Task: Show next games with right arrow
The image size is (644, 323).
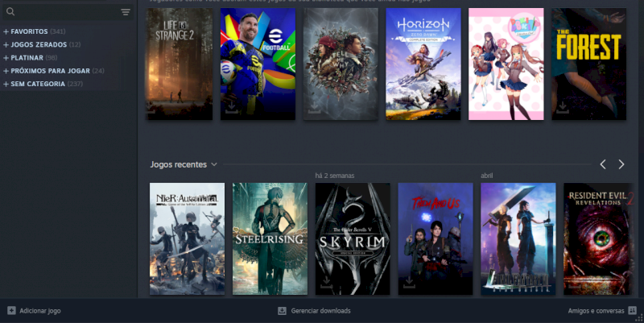Action: [x=621, y=164]
